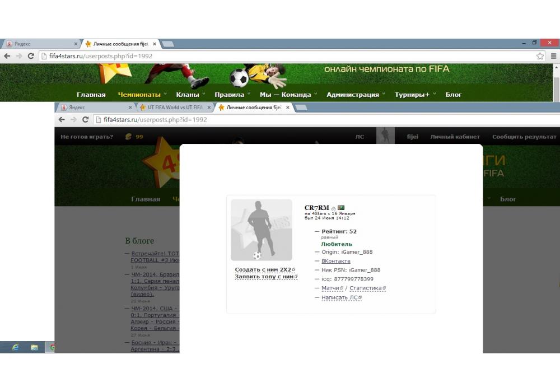Click the small user avatar in the top bar

(385, 136)
